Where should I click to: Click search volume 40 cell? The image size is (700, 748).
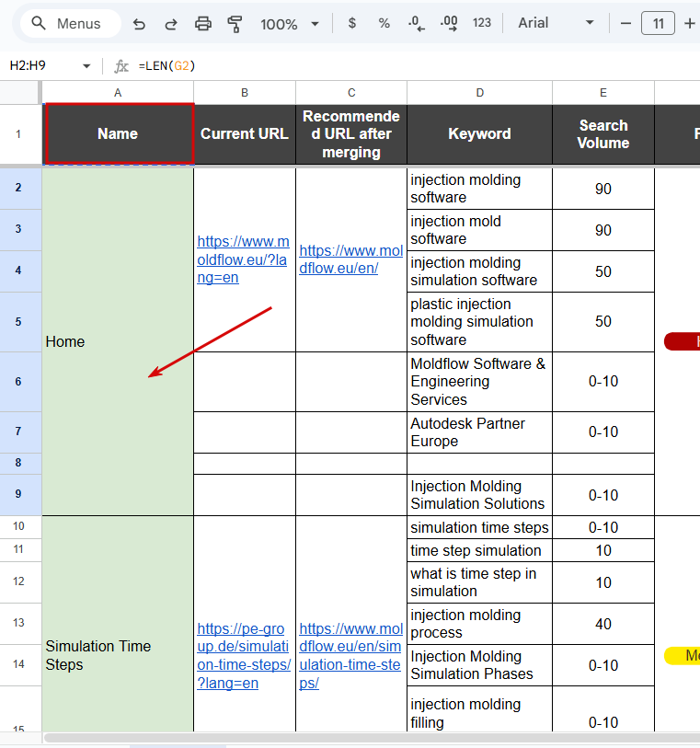[x=603, y=624]
